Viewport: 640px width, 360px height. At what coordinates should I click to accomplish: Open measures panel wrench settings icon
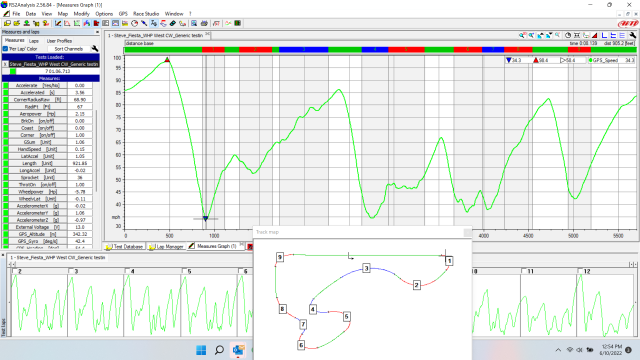tap(95, 49)
